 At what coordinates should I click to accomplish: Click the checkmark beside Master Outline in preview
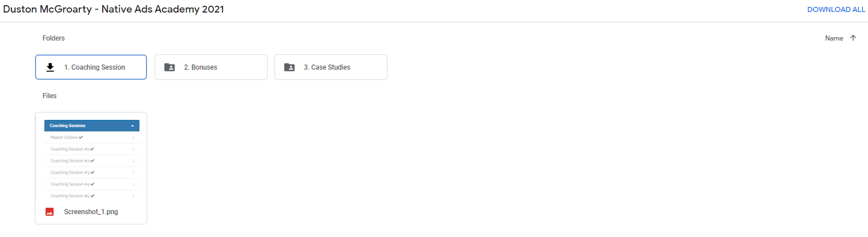(x=80, y=137)
